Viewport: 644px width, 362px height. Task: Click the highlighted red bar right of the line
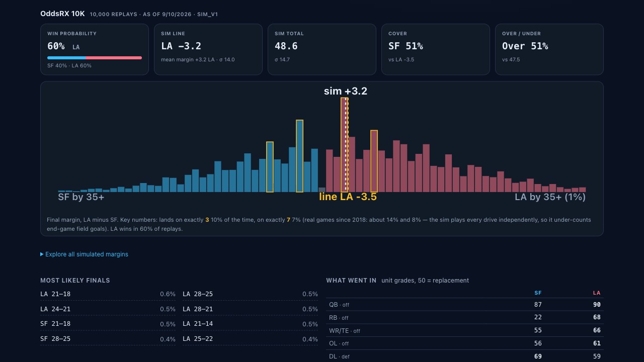tap(374, 161)
